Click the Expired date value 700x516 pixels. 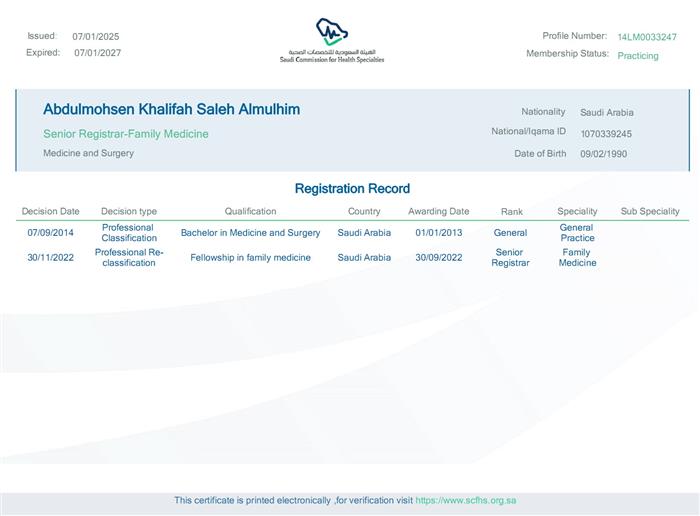(x=97, y=53)
